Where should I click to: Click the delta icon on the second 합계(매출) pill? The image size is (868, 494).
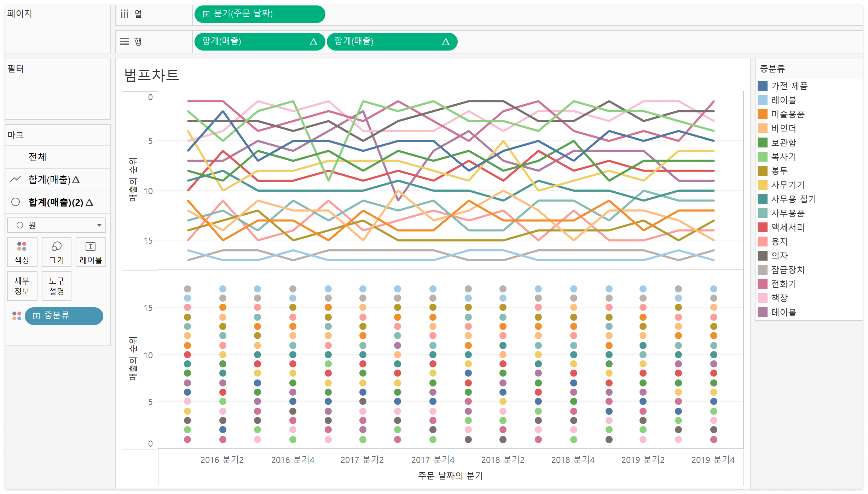coord(446,42)
